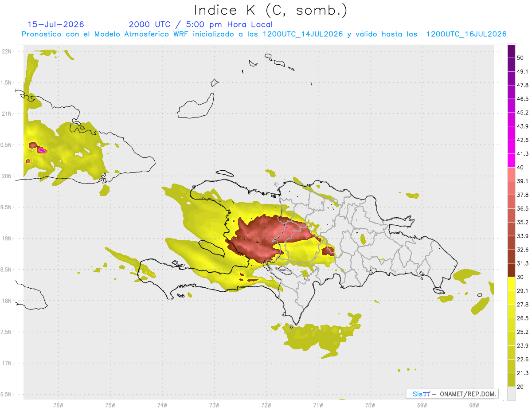This screenshot has height=411, width=532.
Task: Click the longitude axis label "75W"
Action: [x=110, y=405]
